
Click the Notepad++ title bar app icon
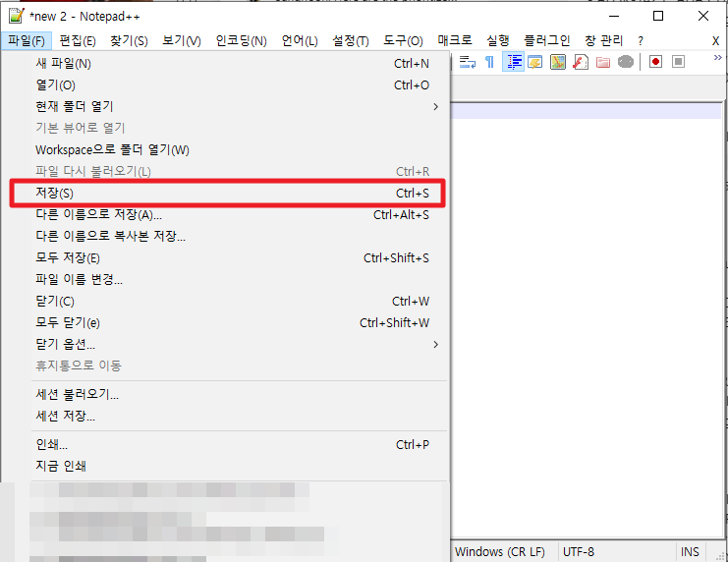tap(17, 16)
